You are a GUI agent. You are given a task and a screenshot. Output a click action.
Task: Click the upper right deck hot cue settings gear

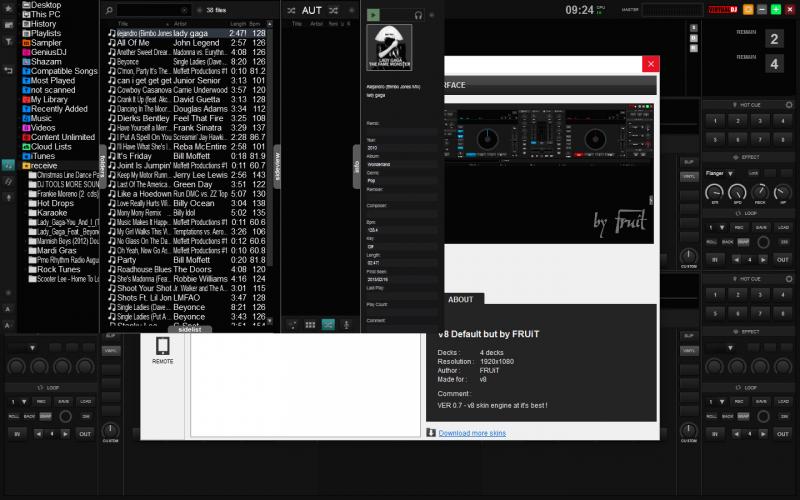(x=789, y=105)
